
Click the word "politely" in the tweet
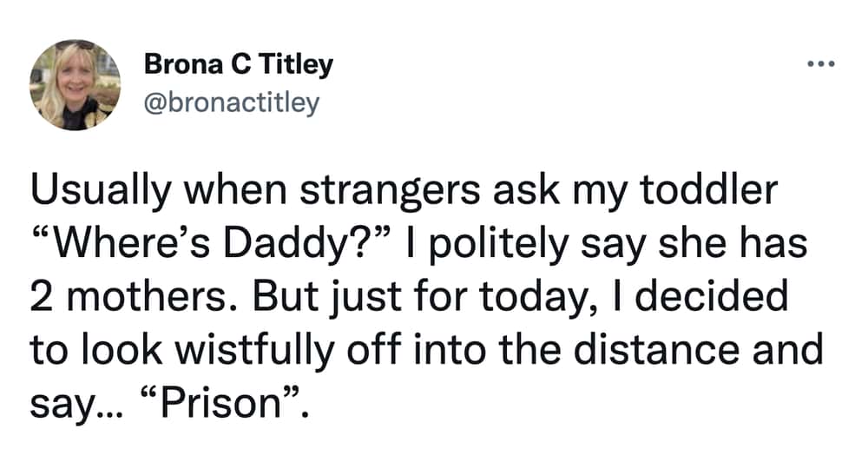point(498,244)
